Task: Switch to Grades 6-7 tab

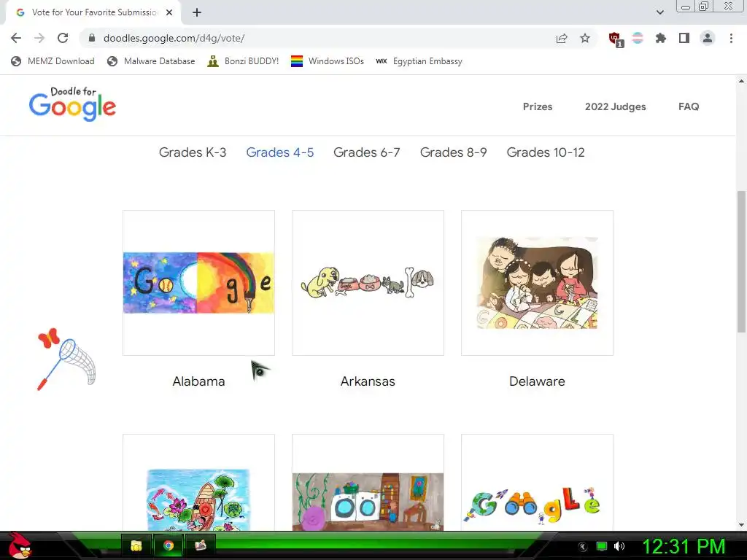Action: [x=367, y=152]
